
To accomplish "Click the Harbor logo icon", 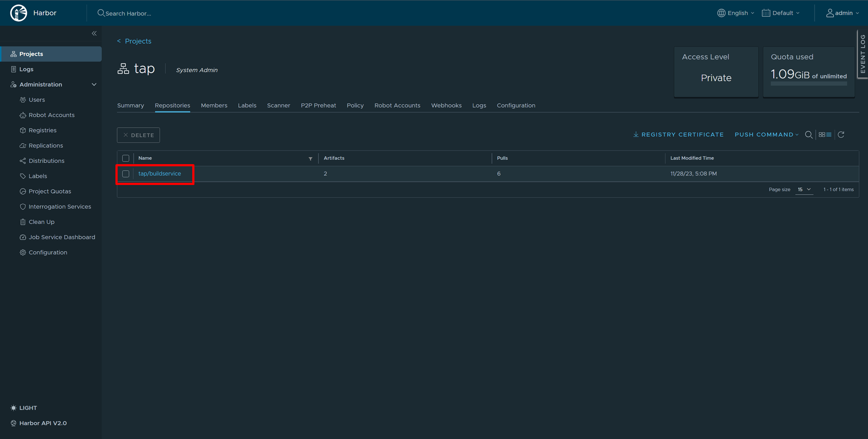I will pyautogui.click(x=19, y=13).
